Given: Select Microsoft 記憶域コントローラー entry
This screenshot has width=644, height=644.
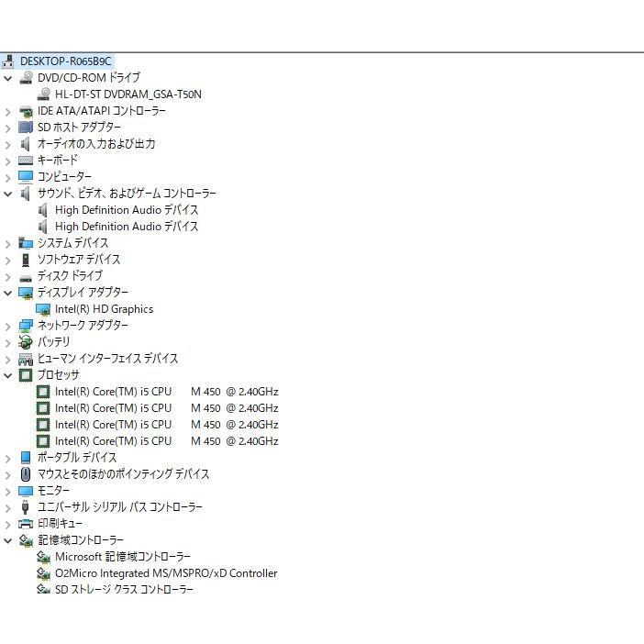Looking at the screenshot, I should (x=123, y=557).
